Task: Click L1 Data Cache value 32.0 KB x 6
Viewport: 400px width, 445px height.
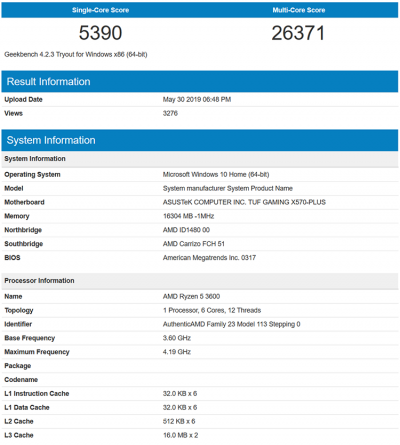Action: [180, 408]
